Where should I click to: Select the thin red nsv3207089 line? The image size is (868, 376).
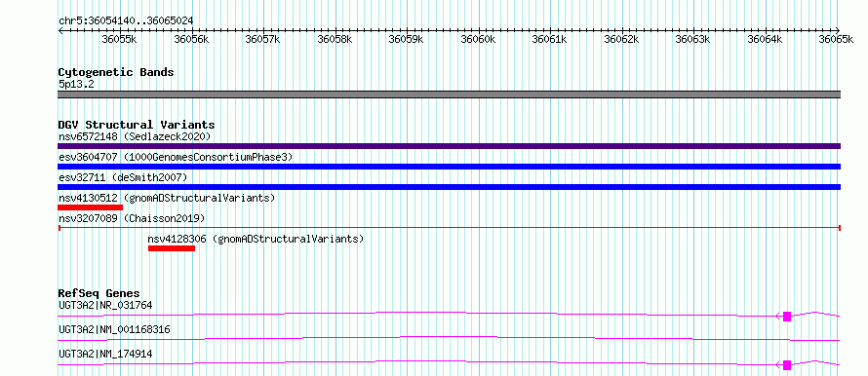pos(449,227)
